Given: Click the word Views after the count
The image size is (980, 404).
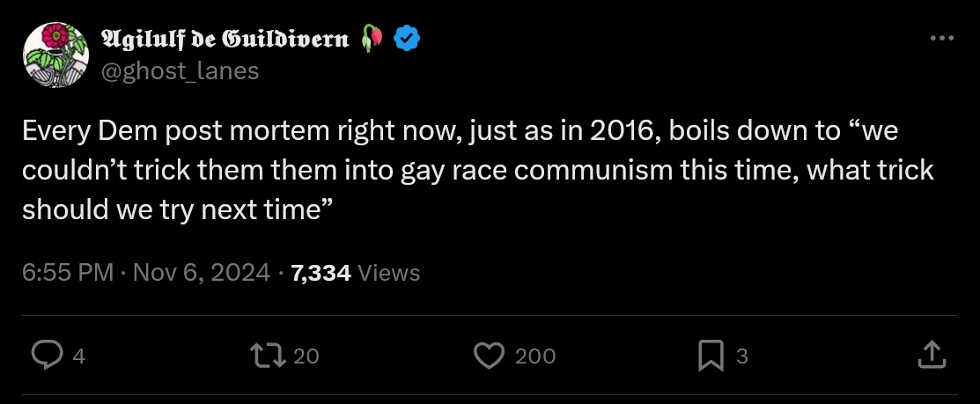Looking at the screenshot, I should [389, 273].
